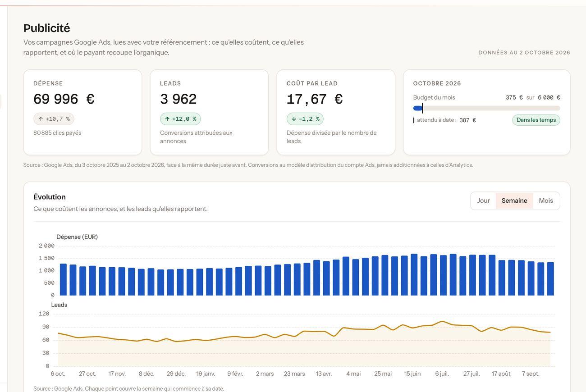Click the 17,67 € cost per lead value
Screen dimensions: 586x392
click(x=315, y=99)
